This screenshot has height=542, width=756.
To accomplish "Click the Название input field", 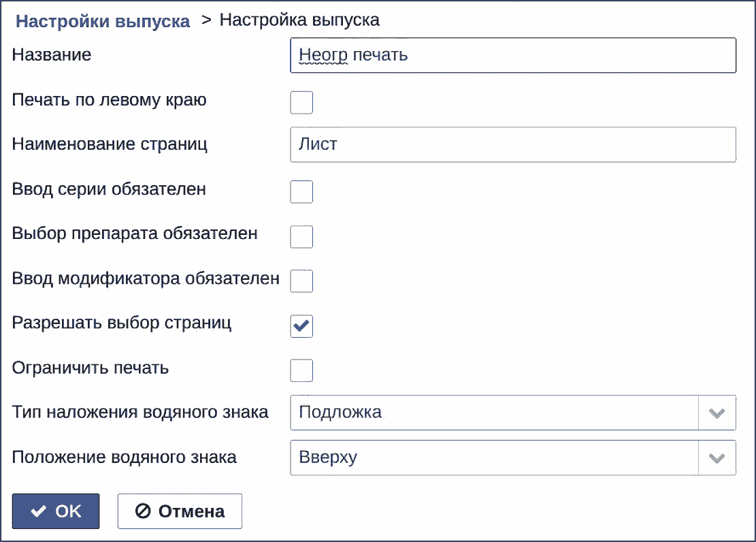I will tap(513, 55).
